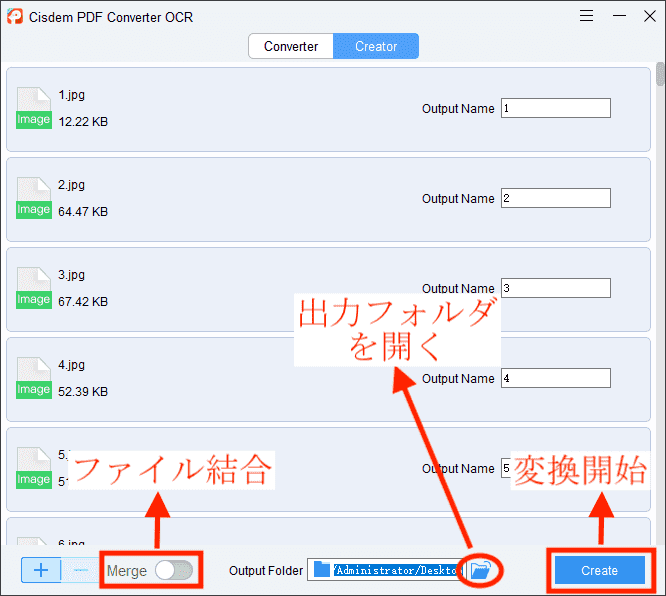
Task: Edit Output Name field for 2.jpg
Action: [556, 198]
